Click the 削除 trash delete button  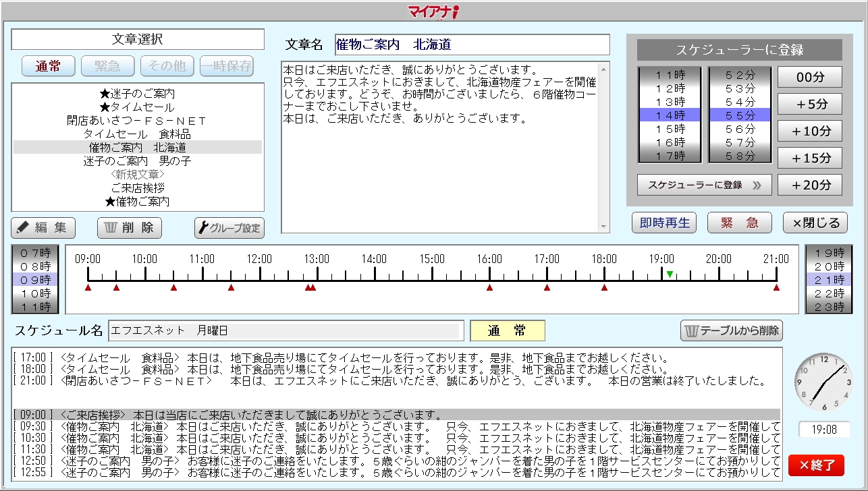click(130, 228)
